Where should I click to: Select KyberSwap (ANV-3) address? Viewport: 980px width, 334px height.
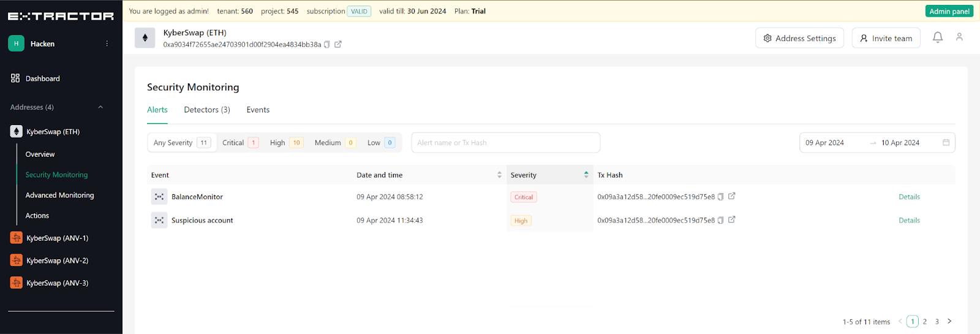pos(57,283)
